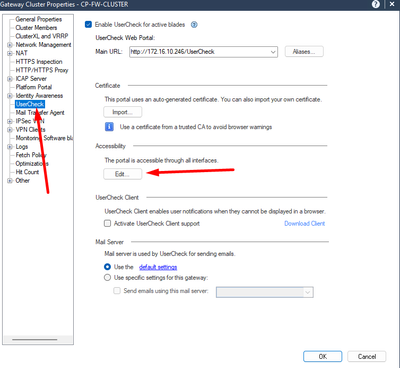Expand the VPN Clients tree node

10,130
